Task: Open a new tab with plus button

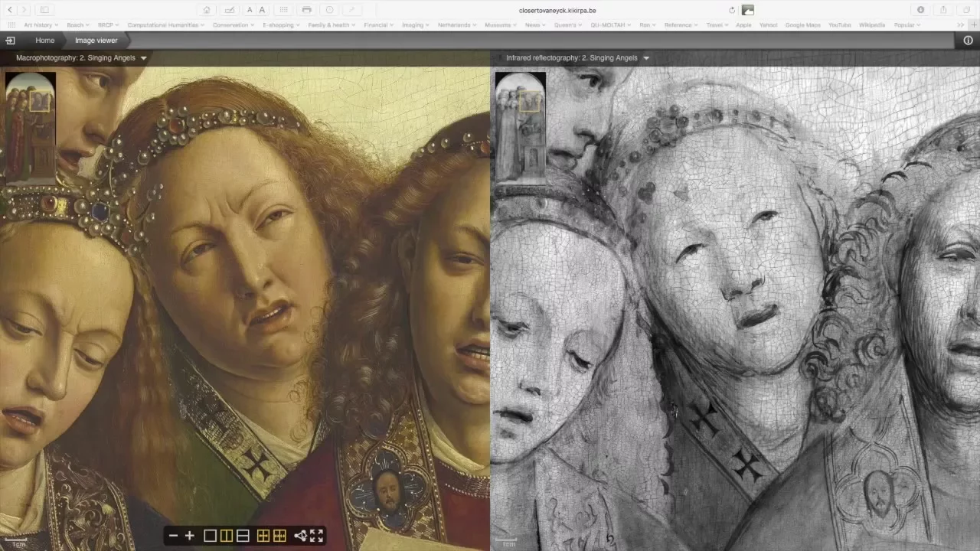Action: click(974, 25)
